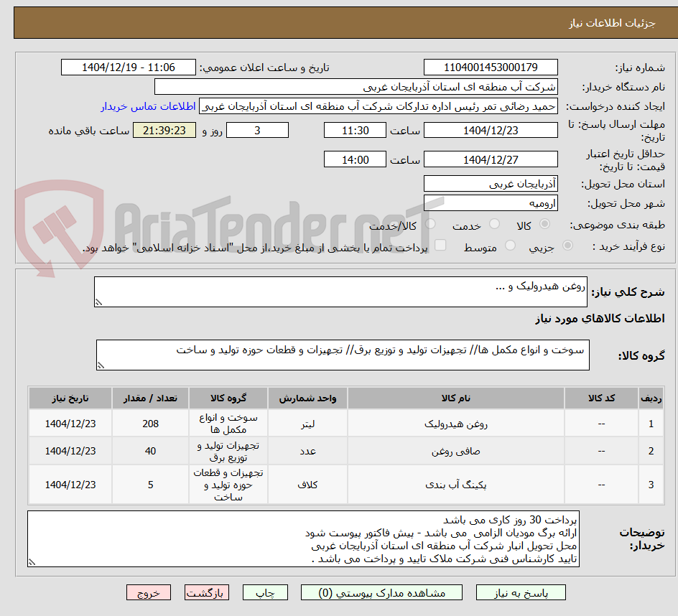Image resolution: width=678 pixels, height=616 pixels.
Task: Click row 1 date cell 1404/12/23
Action: click(70, 424)
